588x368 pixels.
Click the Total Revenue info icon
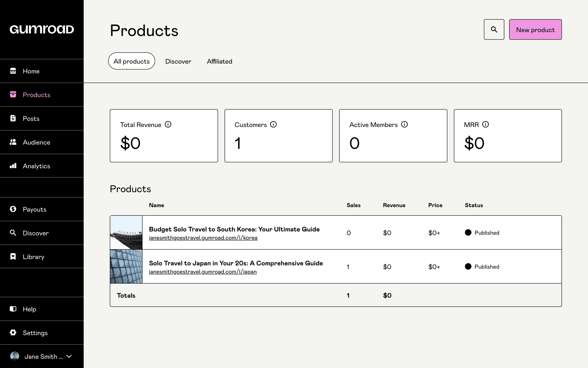(168, 124)
